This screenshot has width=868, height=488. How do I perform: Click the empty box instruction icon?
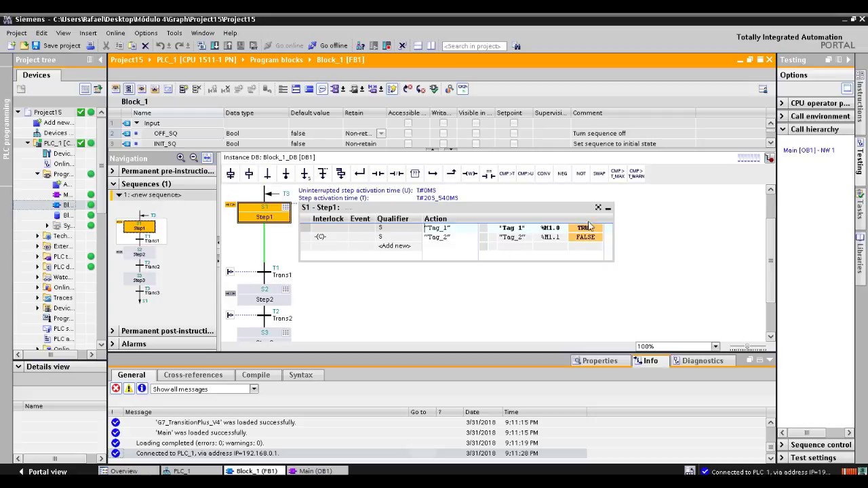(415, 174)
